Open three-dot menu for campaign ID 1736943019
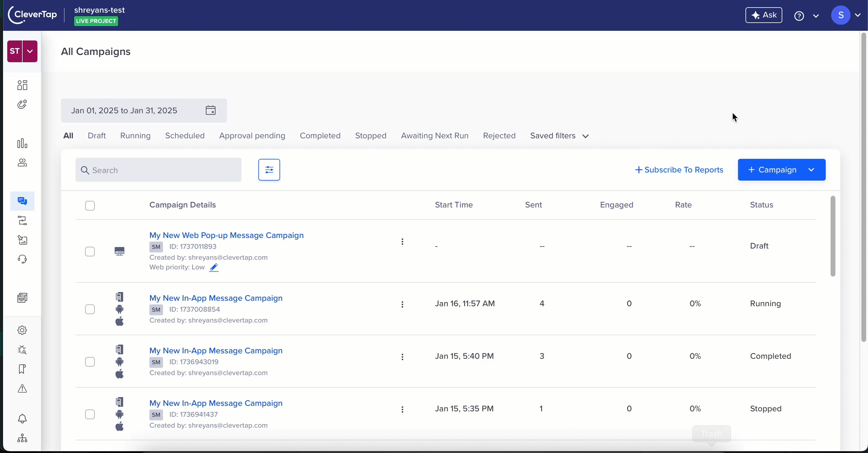This screenshot has width=868, height=453. click(402, 357)
